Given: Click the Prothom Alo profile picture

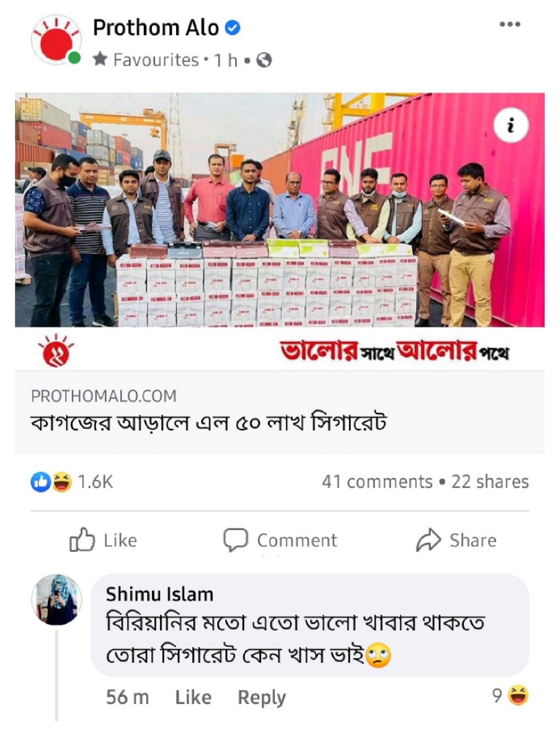Looking at the screenshot, I should click(x=56, y=40).
